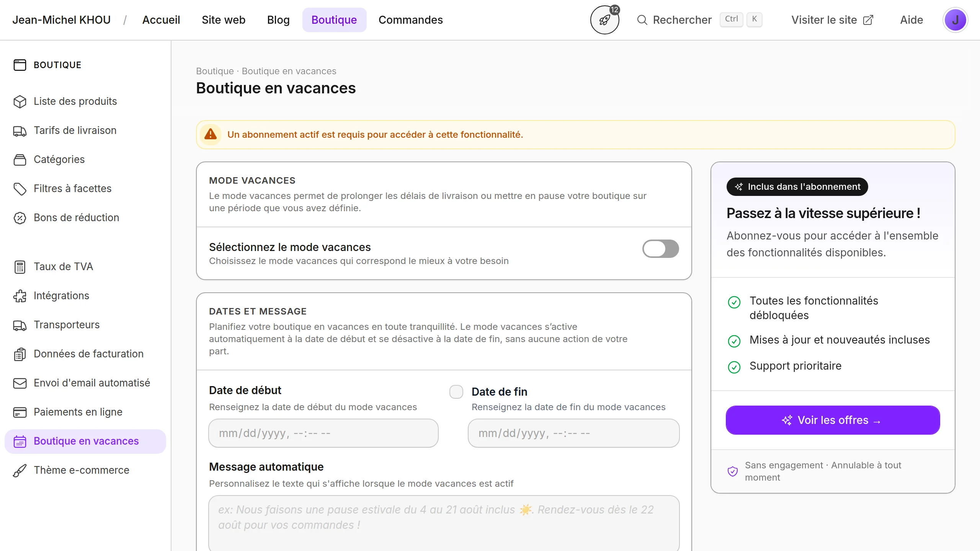
Task: Click the Voir les offres button
Action: (833, 420)
